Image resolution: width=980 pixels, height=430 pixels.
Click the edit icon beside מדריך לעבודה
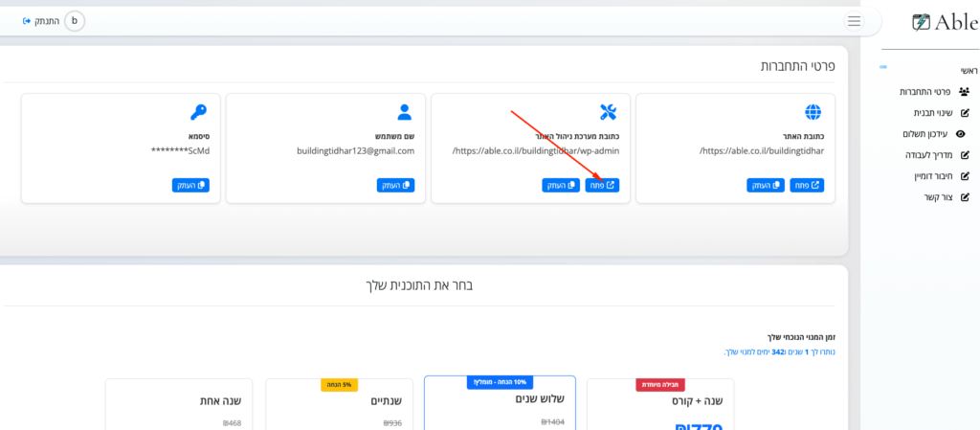coord(965,155)
